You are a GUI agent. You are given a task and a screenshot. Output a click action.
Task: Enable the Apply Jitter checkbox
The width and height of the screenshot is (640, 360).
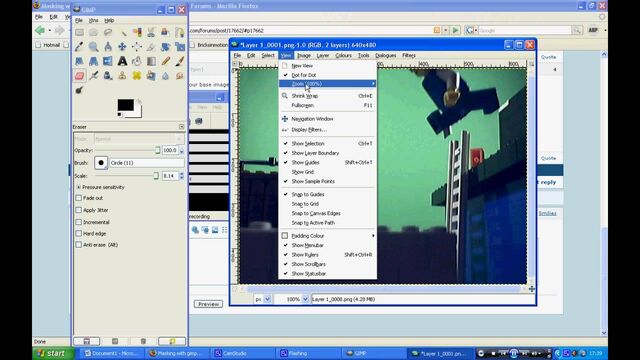[x=79, y=210]
